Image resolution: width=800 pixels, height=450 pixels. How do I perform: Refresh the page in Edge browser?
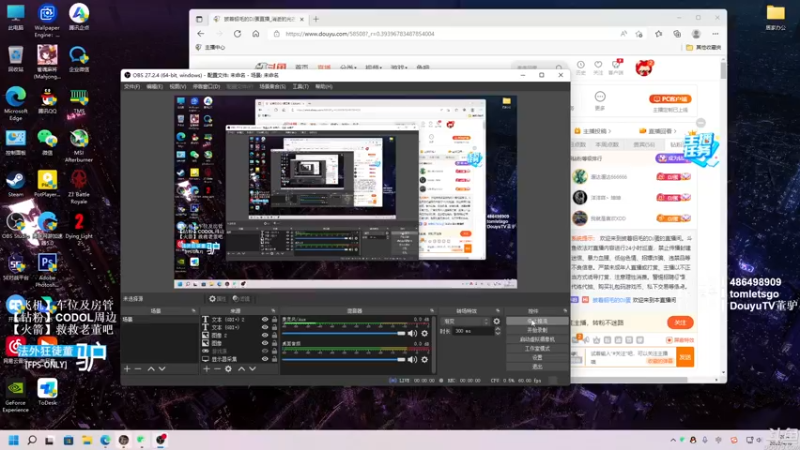pos(237,34)
